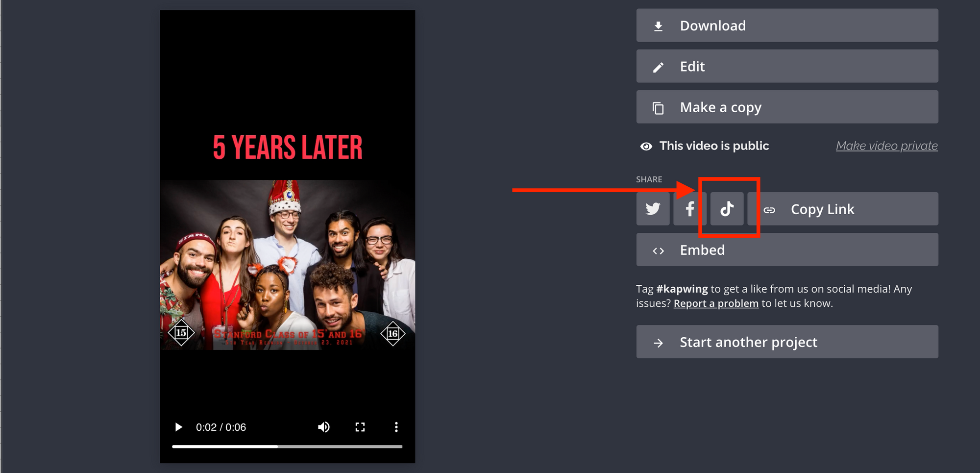This screenshot has width=980, height=473.
Task: Follow the Report a problem link
Action: [716, 303]
